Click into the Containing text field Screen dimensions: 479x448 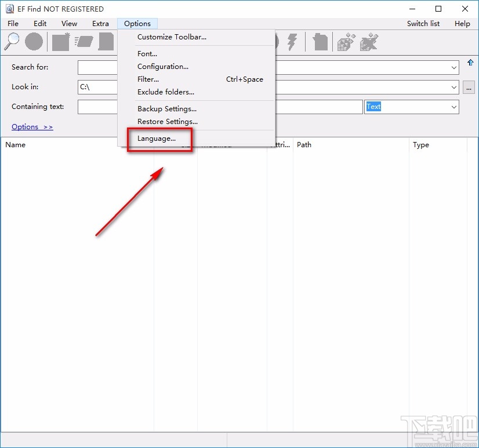click(x=220, y=107)
